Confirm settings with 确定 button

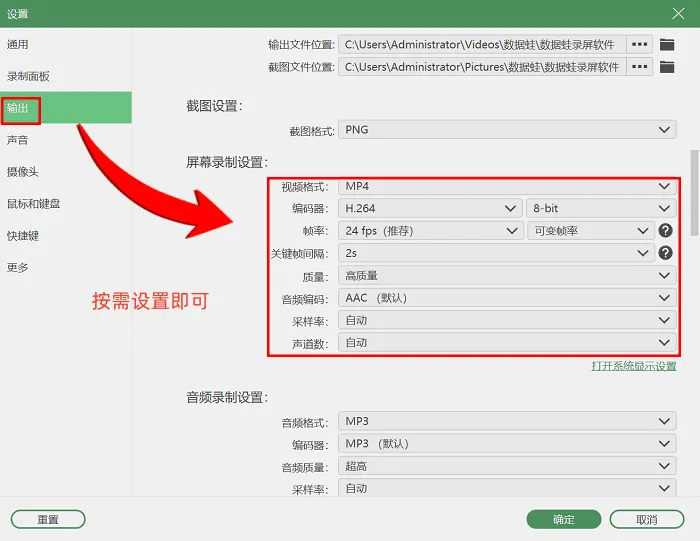click(564, 520)
